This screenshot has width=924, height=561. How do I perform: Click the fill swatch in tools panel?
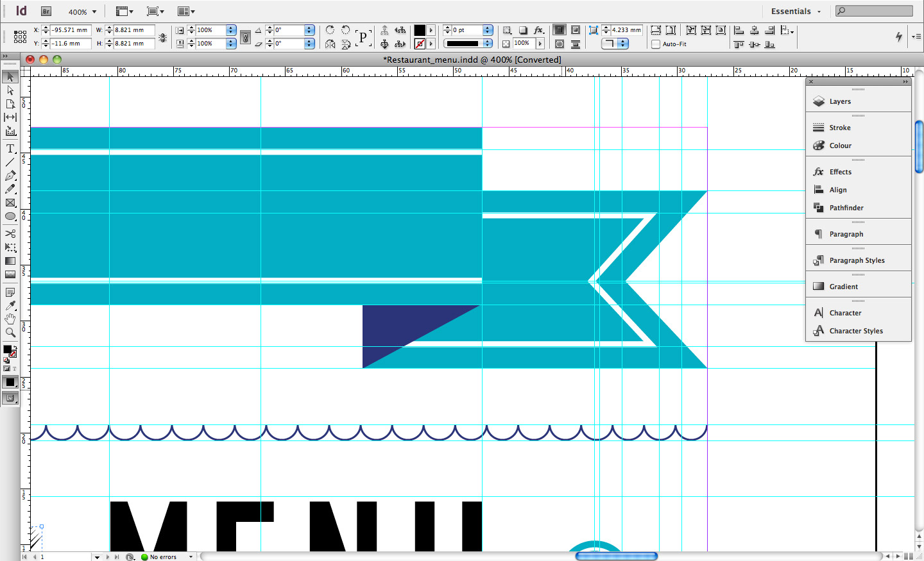click(8, 349)
